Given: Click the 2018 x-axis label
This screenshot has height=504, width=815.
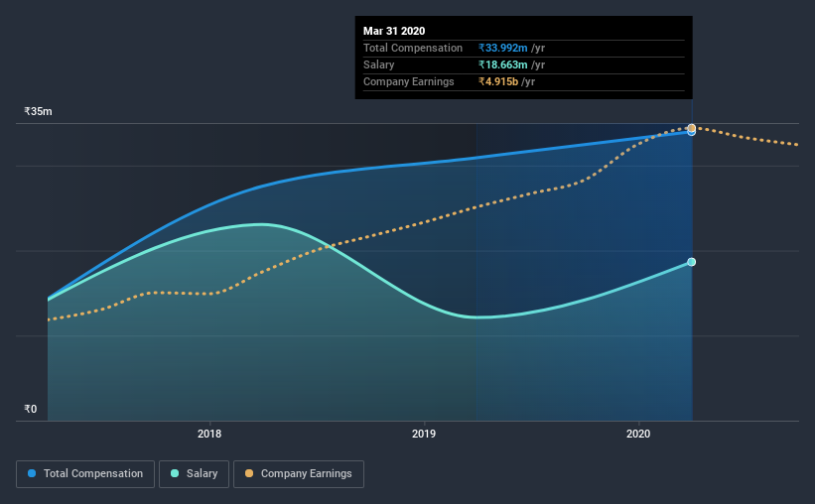Looking at the screenshot, I should 209,434.
